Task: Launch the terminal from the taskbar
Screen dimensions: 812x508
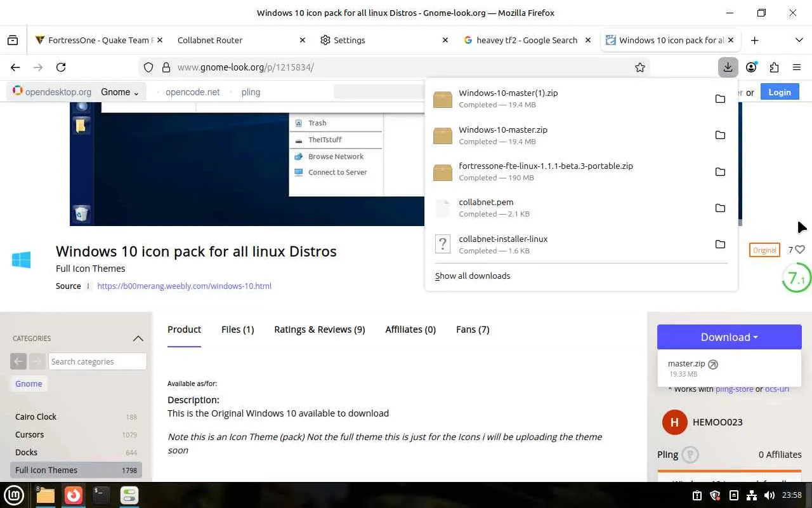Action: tap(101, 495)
